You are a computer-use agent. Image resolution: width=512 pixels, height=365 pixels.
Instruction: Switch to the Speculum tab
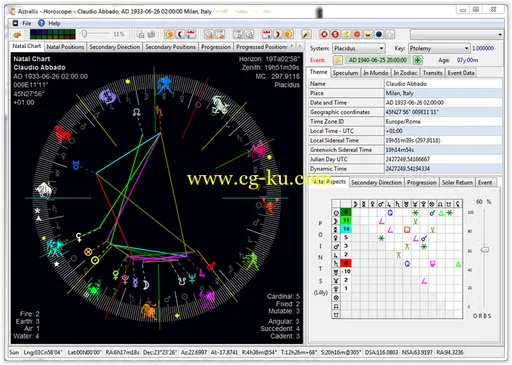click(x=345, y=73)
